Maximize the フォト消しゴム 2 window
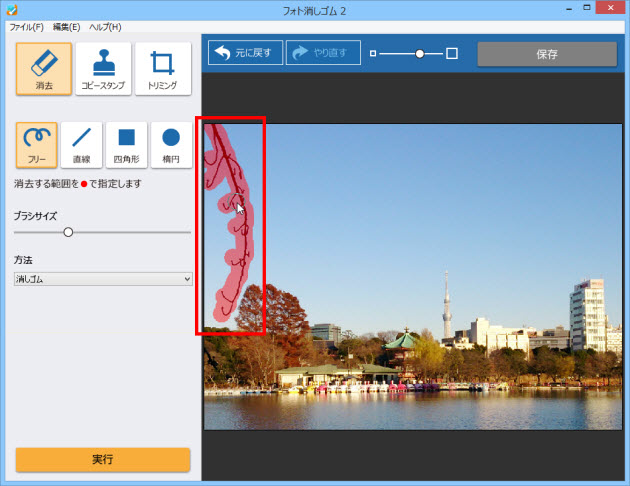 tap(587, 8)
